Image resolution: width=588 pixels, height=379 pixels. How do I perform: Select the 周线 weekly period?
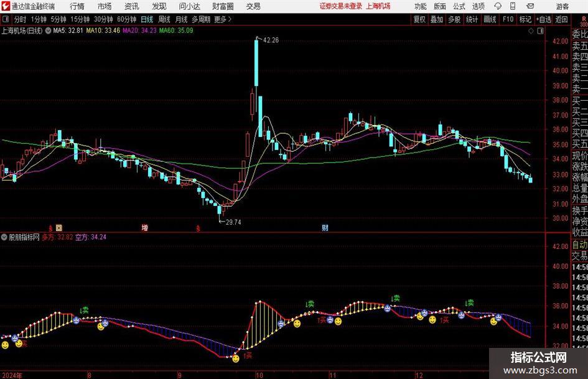click(x=164, y=19)
